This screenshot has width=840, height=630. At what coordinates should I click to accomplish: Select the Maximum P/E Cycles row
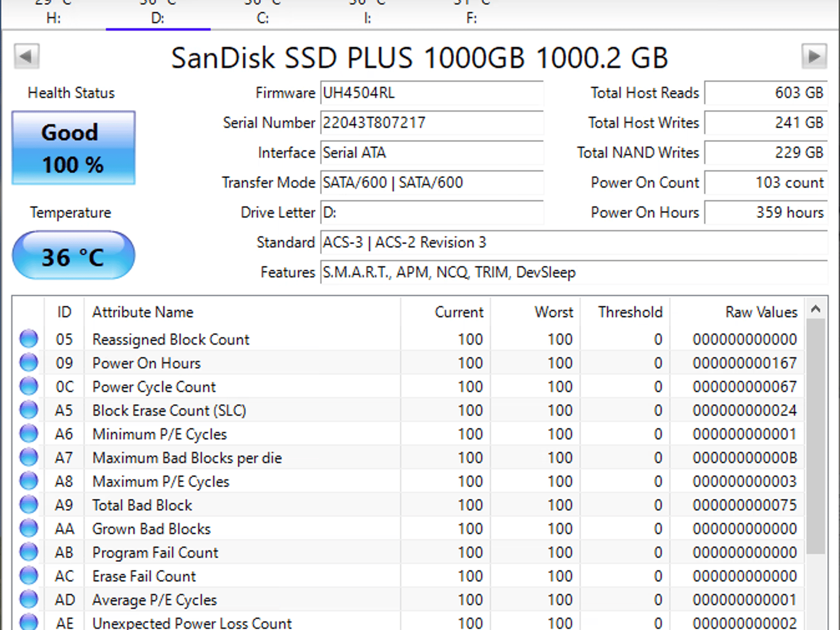(409, 482)
